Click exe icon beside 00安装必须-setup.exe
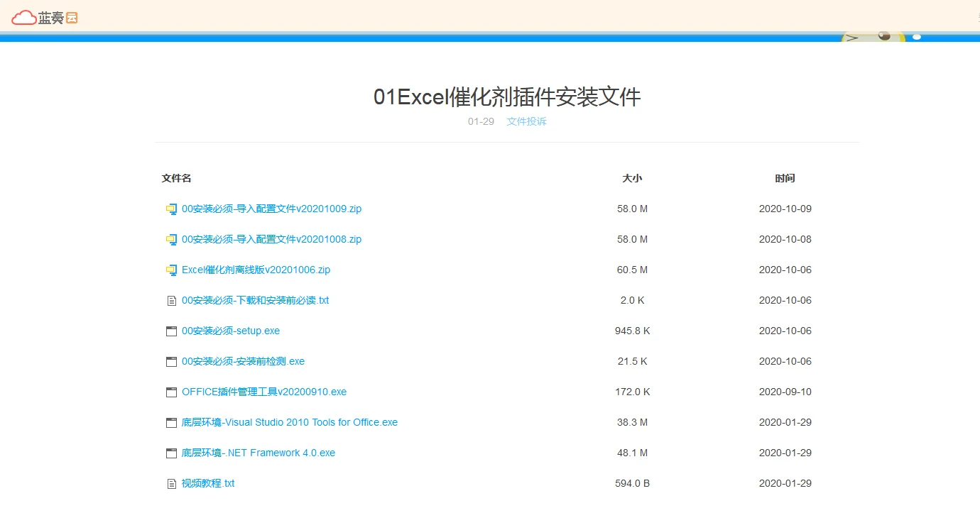Screen dimensions: 980x508 (x=171, y=331)
